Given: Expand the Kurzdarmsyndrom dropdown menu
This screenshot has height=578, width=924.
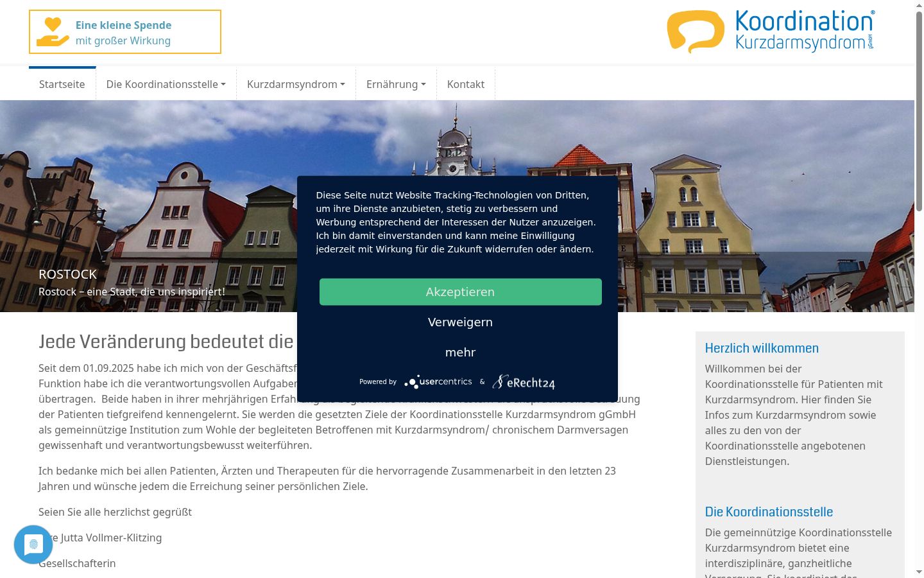Looking at the screenshot, I should click(x=296, y=84).
